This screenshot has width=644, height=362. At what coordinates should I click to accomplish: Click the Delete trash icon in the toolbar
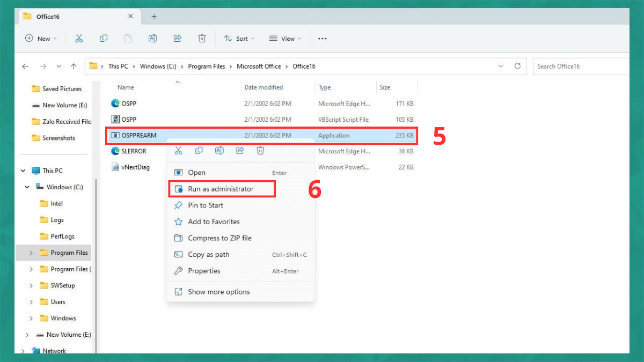click(202, 39)
